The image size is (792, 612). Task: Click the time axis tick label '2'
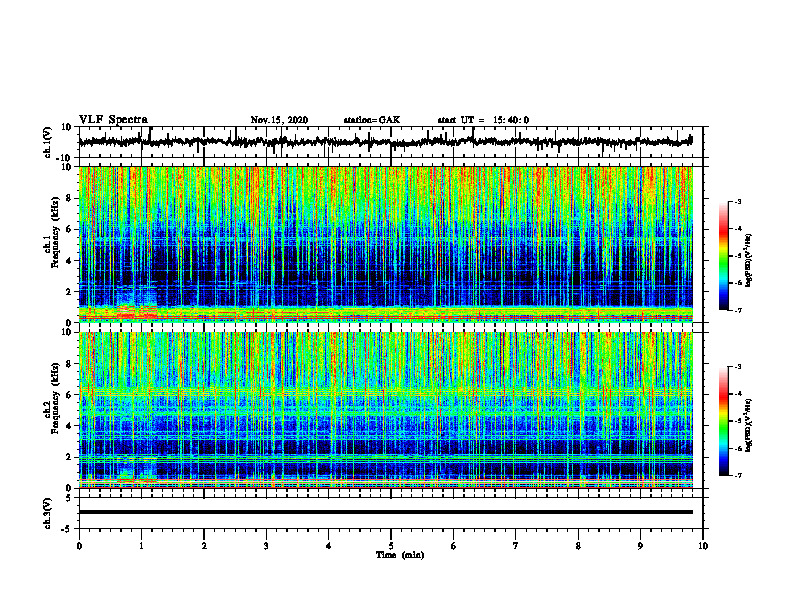click(204, 546)
